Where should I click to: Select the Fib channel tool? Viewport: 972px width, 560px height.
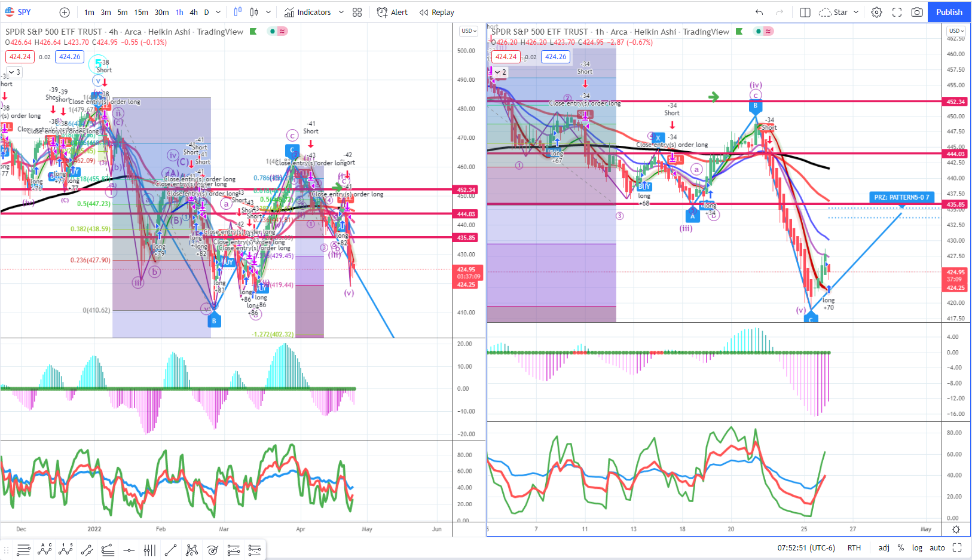coord(108,550)
